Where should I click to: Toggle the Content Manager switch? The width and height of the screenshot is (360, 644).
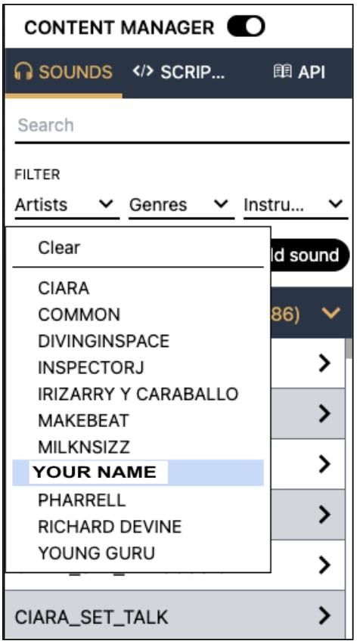point(246,26)
